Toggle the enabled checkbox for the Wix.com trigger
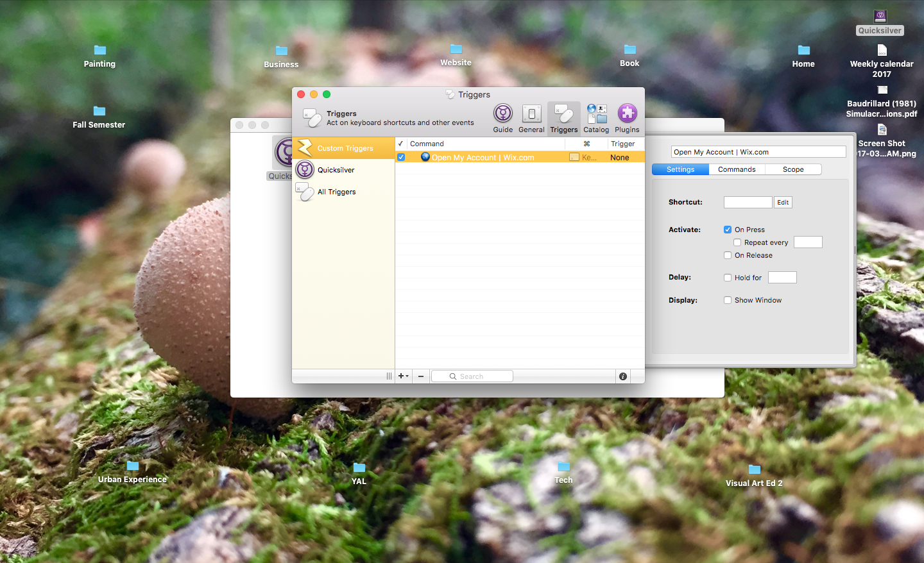This screenshot has height=563, width=924. [x=401, y=157]
